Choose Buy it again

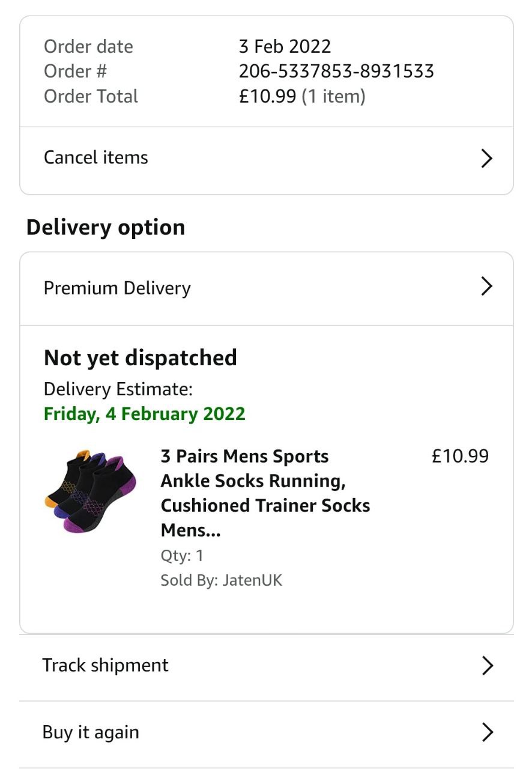point(91,733)
